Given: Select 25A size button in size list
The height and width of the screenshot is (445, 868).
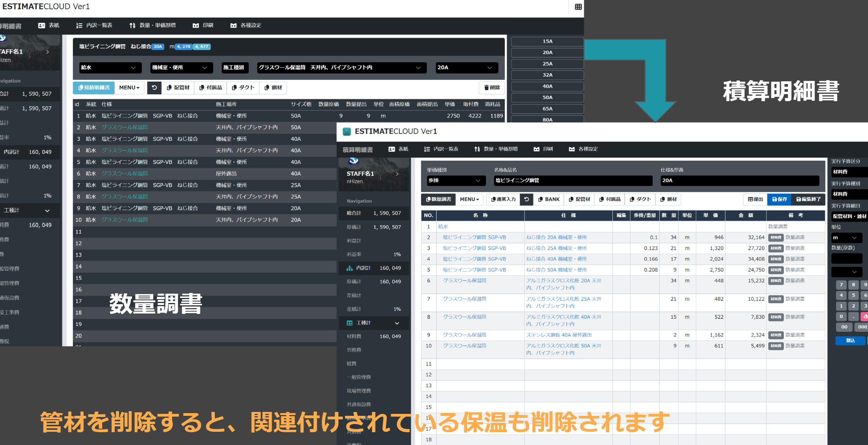Looking at the screenshot, I should click(547, 64).
